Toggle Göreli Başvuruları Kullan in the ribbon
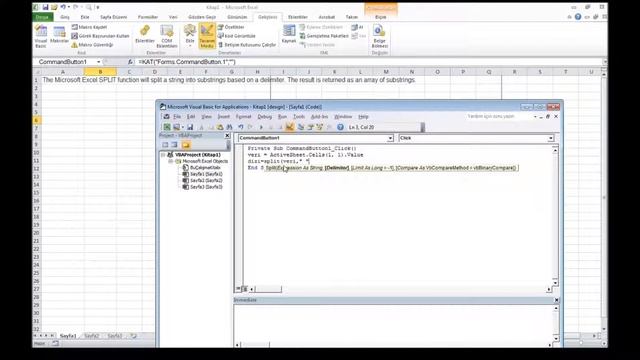The height and width of the screenshot is (360, 640). point(100,36)
